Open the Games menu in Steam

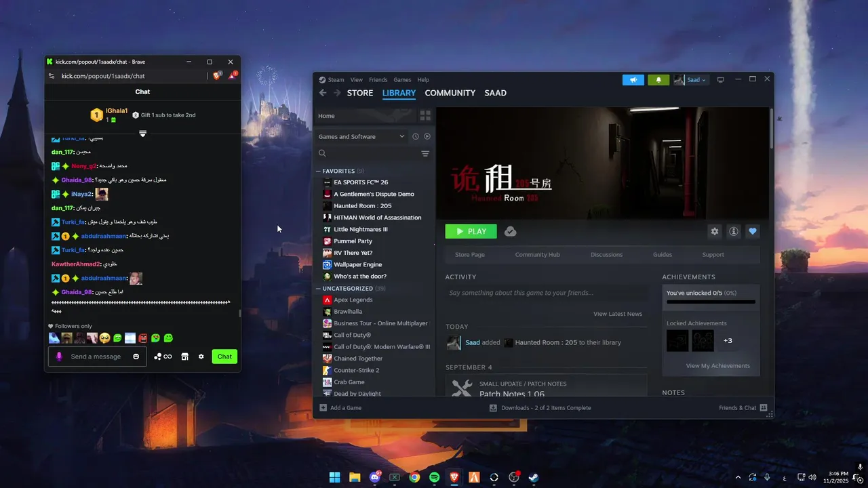pyautogui.click(x=402, y=80)
